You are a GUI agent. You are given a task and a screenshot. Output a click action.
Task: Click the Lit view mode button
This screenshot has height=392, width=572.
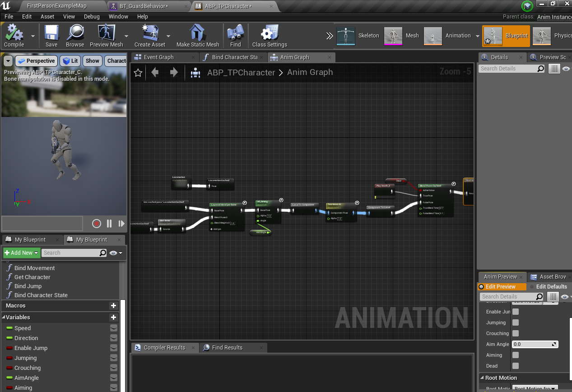(70, 61)
